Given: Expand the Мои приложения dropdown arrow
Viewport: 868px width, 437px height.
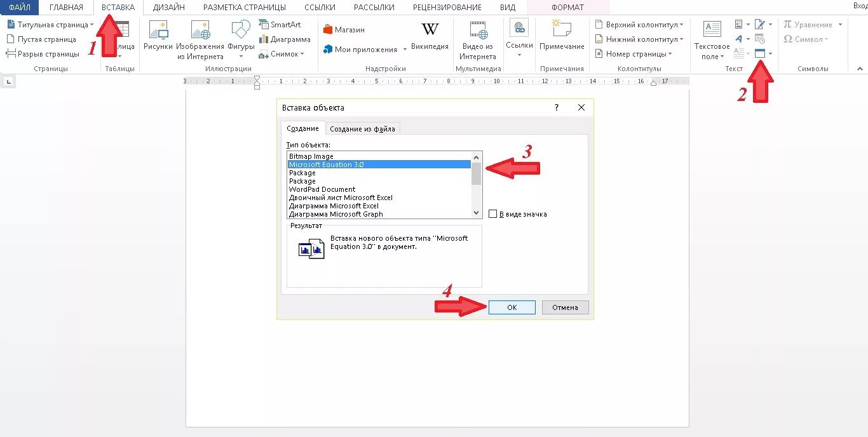Looking at the screenshot, I should pyautogui.click(x=405, y=50).
